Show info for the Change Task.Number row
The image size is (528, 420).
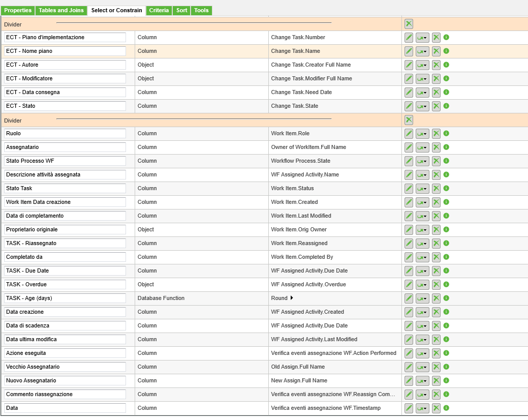point(446,37)
